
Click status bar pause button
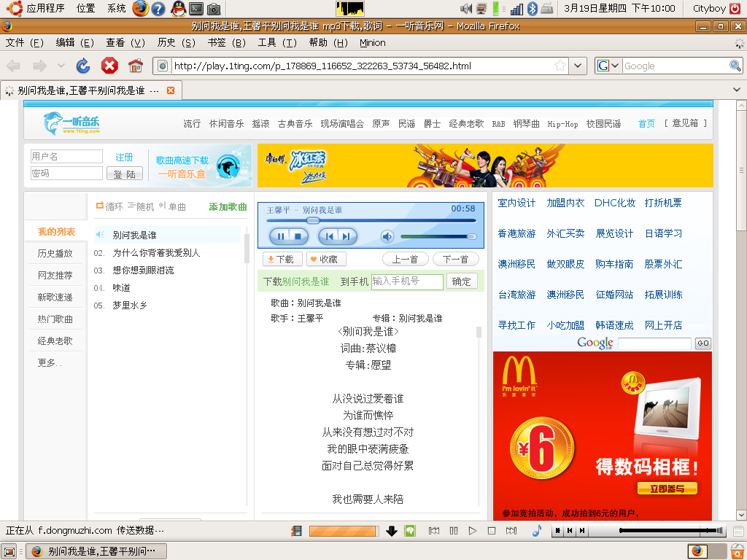pyautogui.click(x=454, y=531)
